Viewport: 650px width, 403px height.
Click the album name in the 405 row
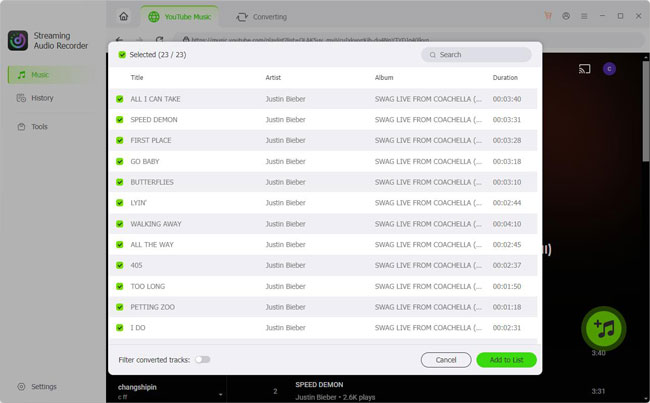coord(428,265)
